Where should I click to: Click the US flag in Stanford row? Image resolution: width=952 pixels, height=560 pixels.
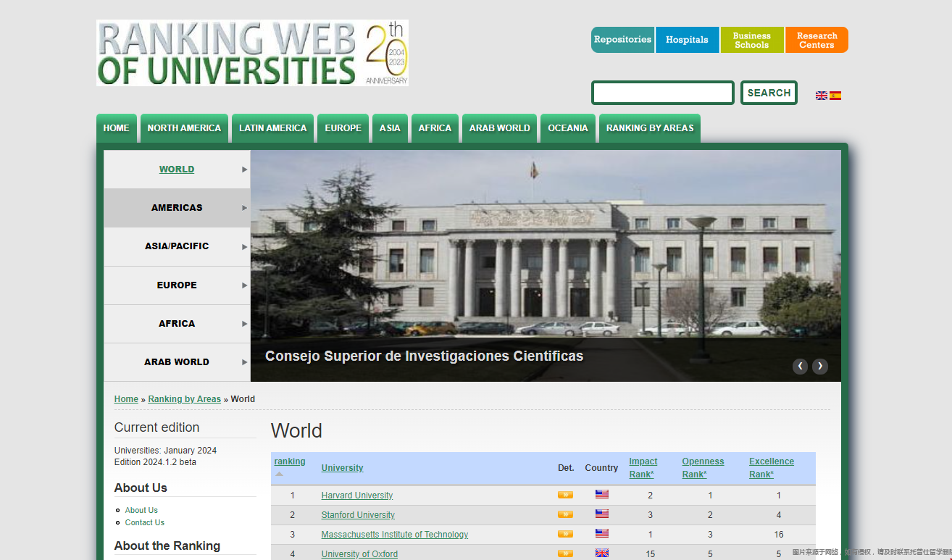click(602, 514)
